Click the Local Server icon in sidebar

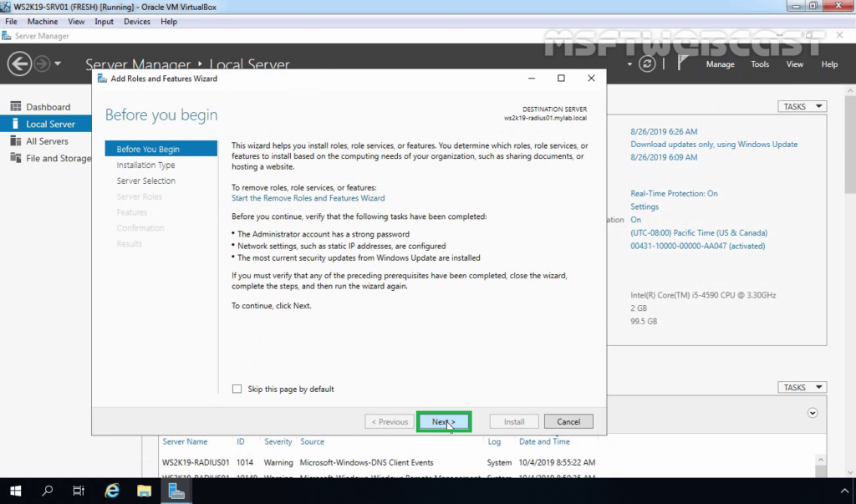tap(15, 124)
